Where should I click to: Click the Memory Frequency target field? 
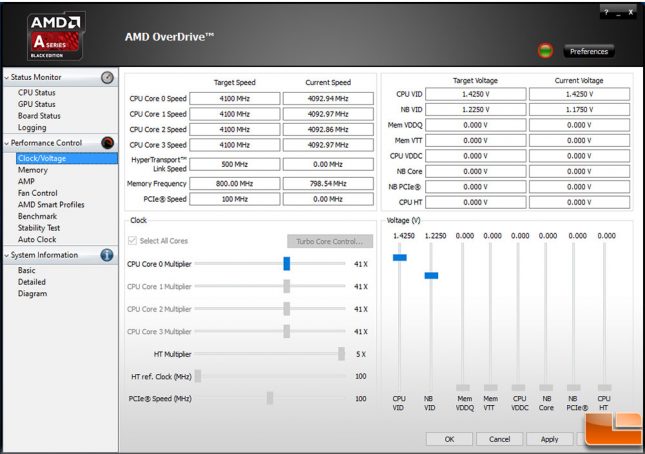point(234,183)
